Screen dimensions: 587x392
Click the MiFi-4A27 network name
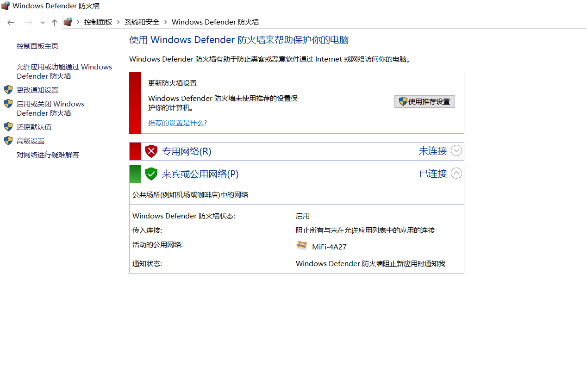point(329,247)
